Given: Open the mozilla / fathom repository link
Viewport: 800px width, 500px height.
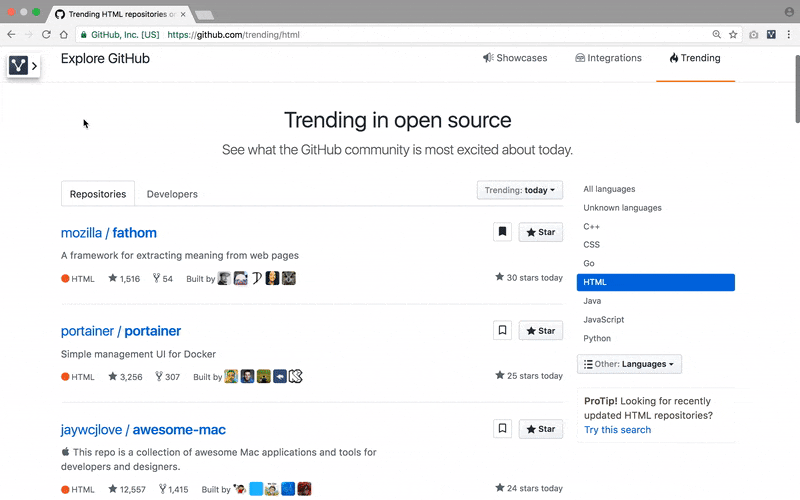Looking at the screenshot, I should [x=109, y=233].
